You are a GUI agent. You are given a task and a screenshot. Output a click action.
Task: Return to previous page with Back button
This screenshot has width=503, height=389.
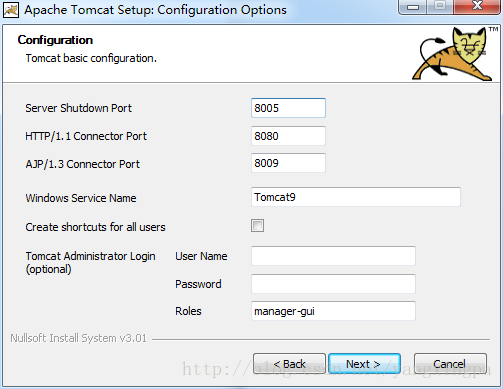(289, 364)
